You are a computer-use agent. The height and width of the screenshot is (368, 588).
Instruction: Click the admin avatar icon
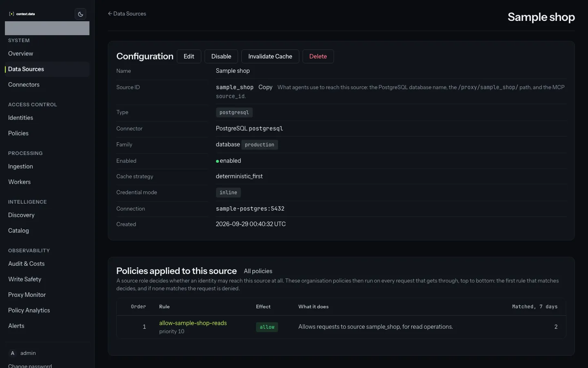[x=13, y=353]
